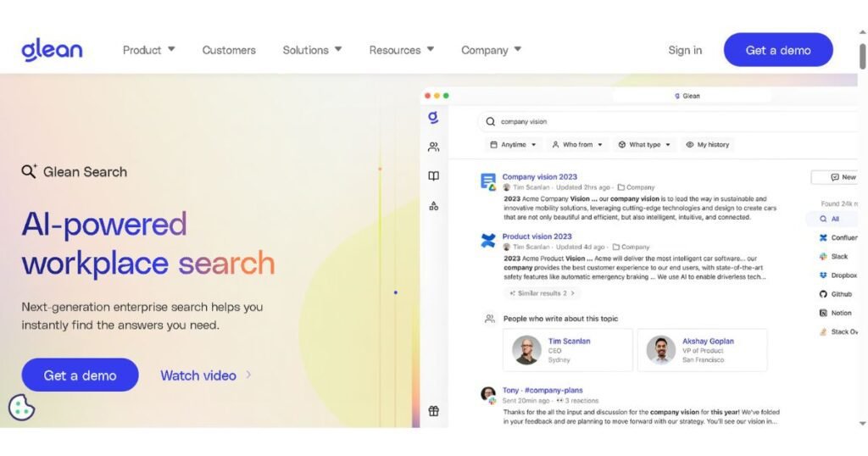This screenshot has width=868, height=456.
Task: Expand the Product menu
Action: click(x=148, y=50)
